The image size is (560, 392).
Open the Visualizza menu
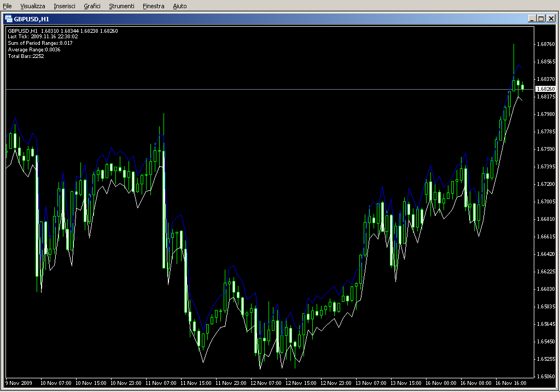click(x=32, y=6)
